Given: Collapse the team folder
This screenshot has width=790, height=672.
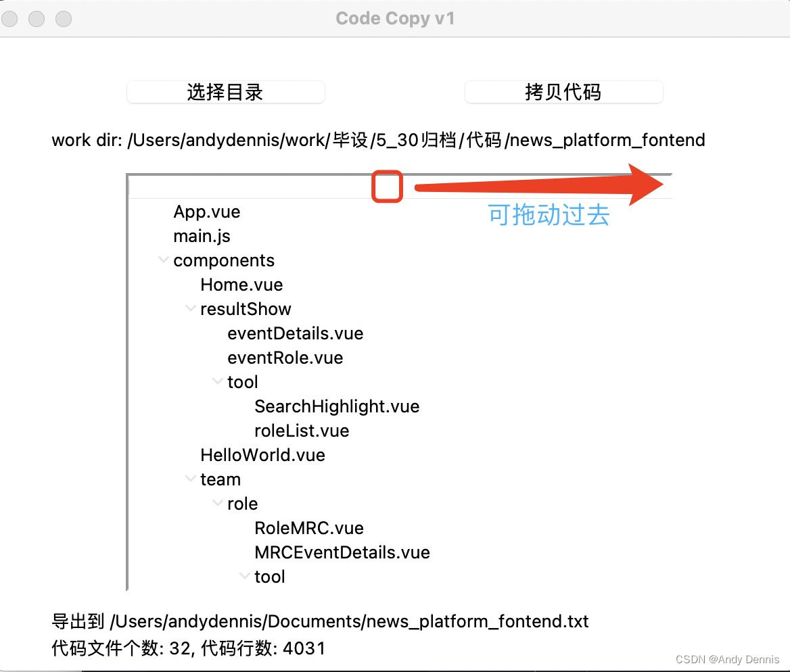Looking at the screenshot, I should pos(190,479).
